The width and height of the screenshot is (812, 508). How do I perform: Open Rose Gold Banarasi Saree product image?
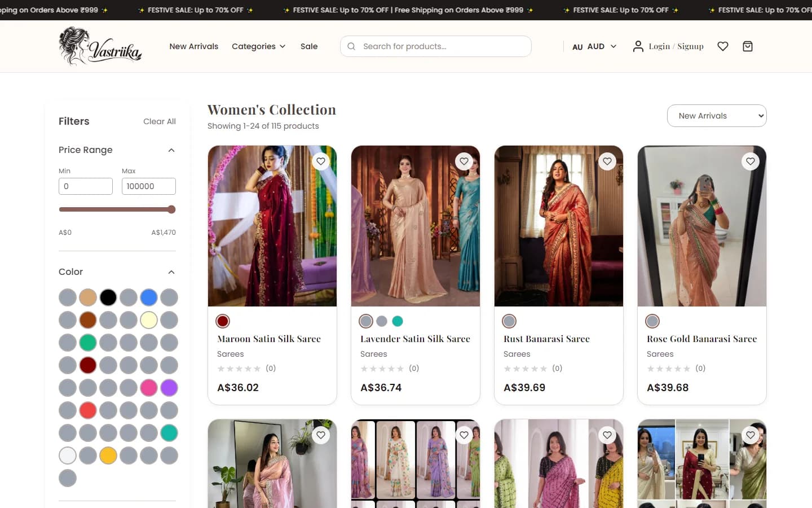click(x=702, y=226)
